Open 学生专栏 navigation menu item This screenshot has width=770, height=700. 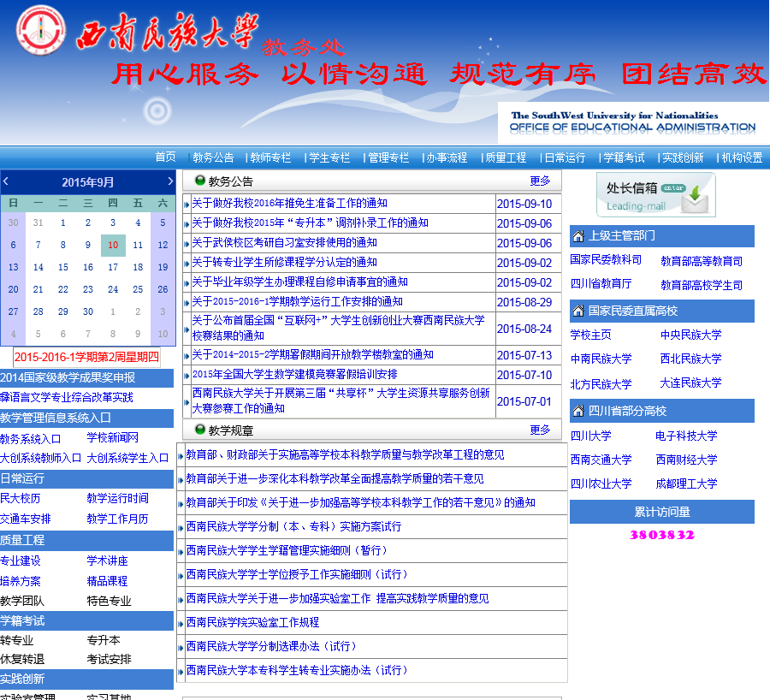point(329,157)
